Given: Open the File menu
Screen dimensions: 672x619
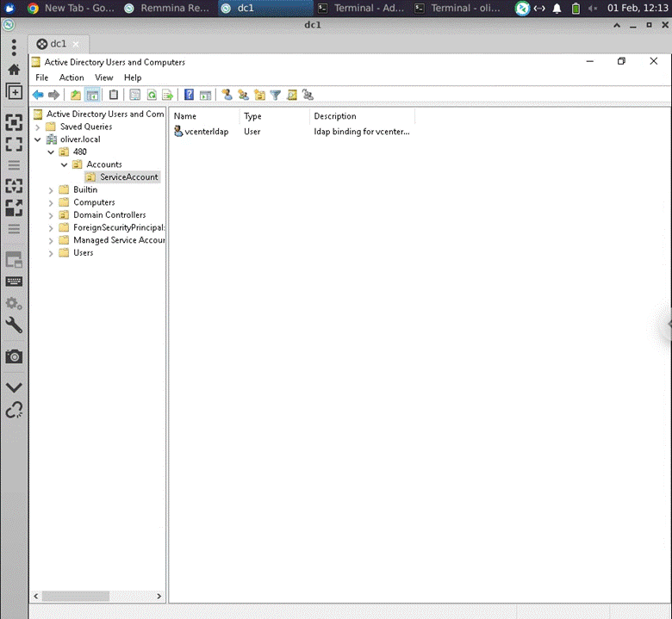Looking at the screenshot, I should (x=41, y=77).
